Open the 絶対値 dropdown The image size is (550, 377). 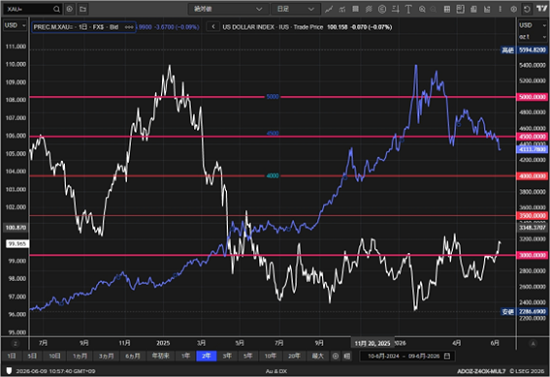228,9
